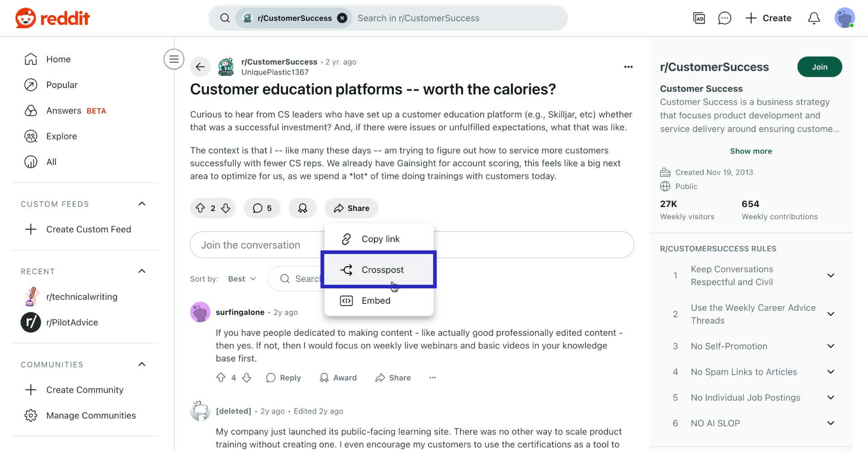
Task: Remove the r/CustomerSuccess search filter
Action: [343, 18]
